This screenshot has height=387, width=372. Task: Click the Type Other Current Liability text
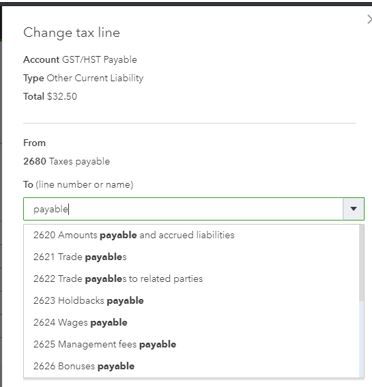pos(83,78)
